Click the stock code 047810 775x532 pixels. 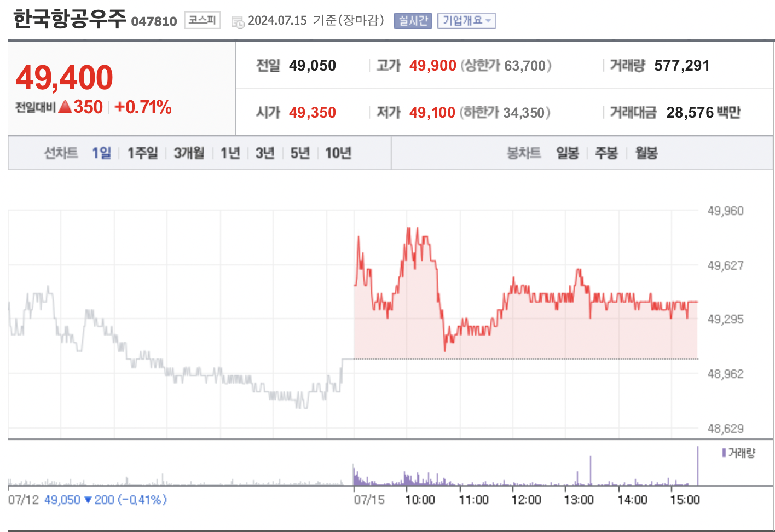point(154,21)
